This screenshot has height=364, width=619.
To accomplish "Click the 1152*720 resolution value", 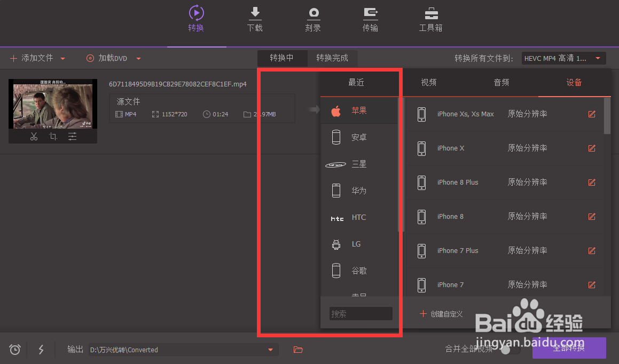I will pyautogui.click(x=175, y=114).
